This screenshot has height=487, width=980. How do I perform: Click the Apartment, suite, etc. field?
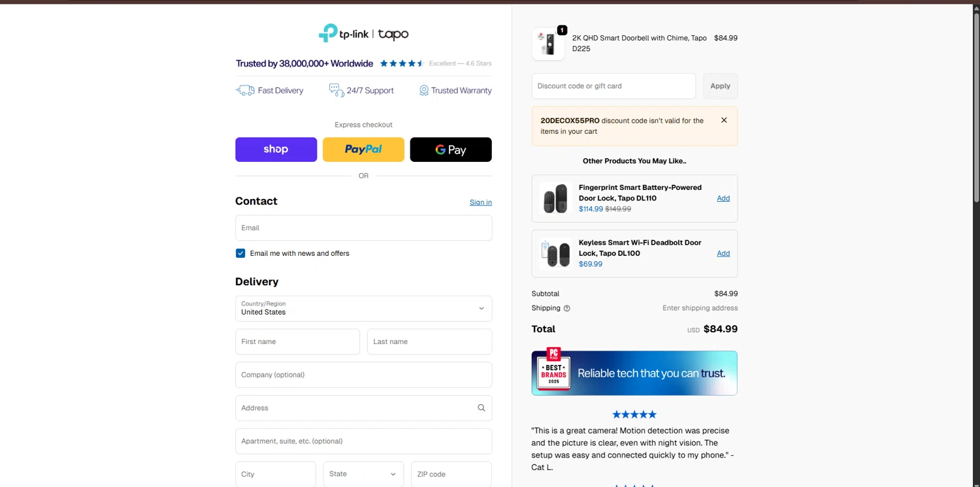click(x=363, y=441)
